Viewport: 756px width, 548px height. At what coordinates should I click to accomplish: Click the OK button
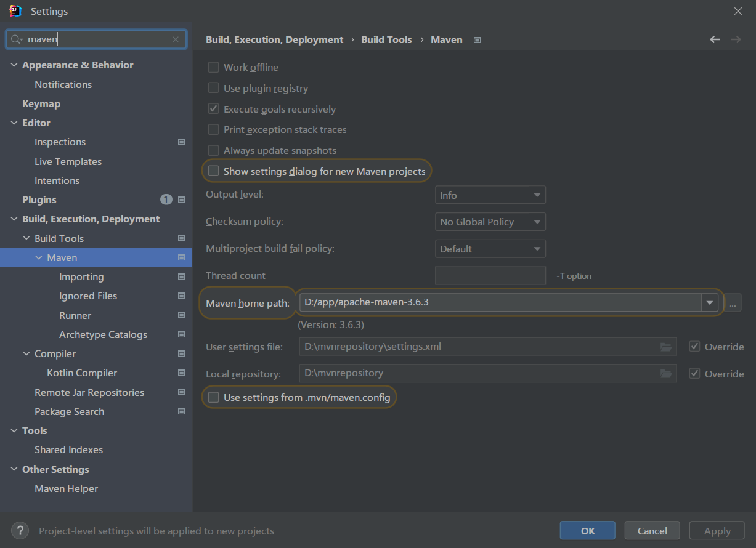point(588,531)
